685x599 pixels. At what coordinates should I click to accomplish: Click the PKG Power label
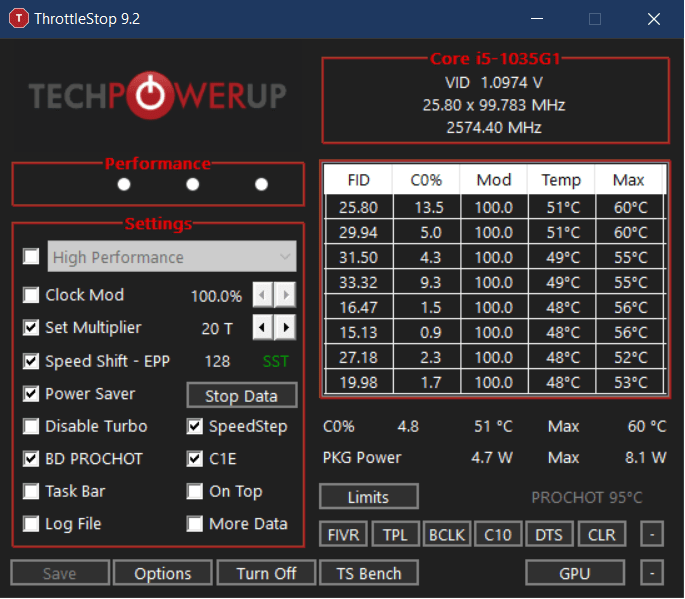point(362,457)
